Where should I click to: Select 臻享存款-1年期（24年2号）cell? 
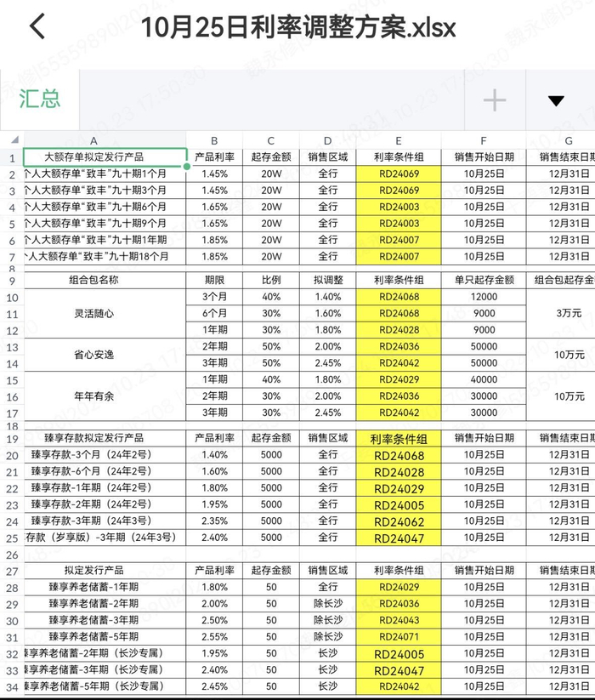[105, 487]
